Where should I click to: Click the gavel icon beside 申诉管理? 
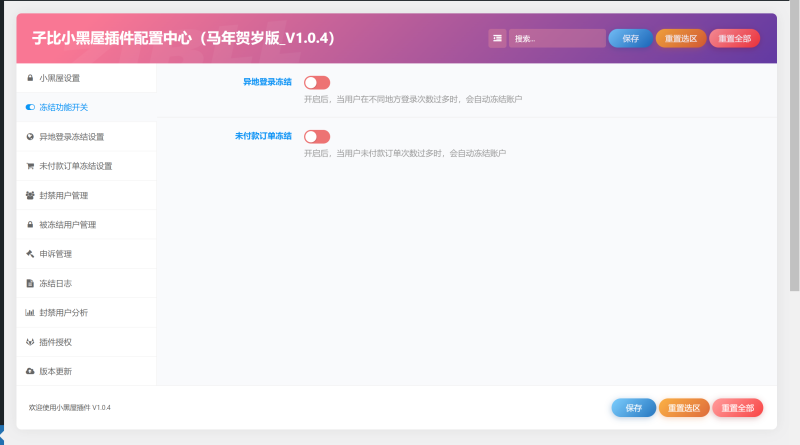[30, 254]
